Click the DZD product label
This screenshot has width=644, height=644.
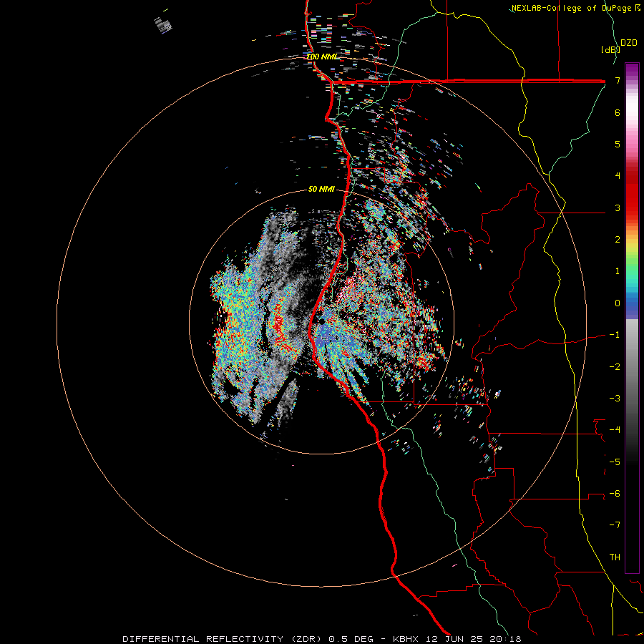click(x=629, y=43)
